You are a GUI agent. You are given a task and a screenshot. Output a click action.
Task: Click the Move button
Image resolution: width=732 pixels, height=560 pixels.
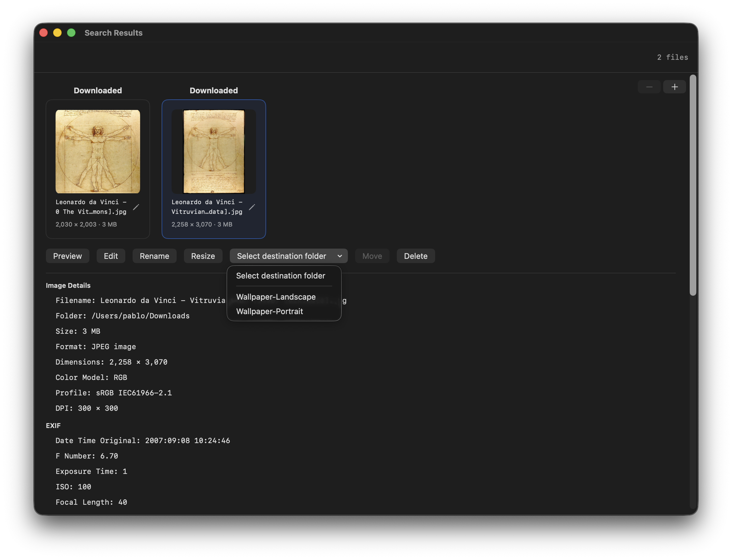pos(372,256)
